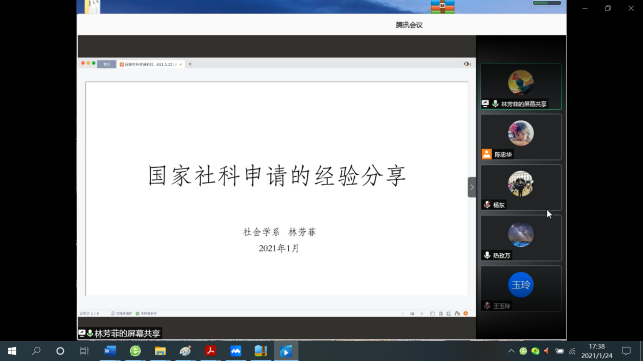Click the orange slideshow play icon in WPS status bar
Viewport: 643px width, 361px height.
465,313
